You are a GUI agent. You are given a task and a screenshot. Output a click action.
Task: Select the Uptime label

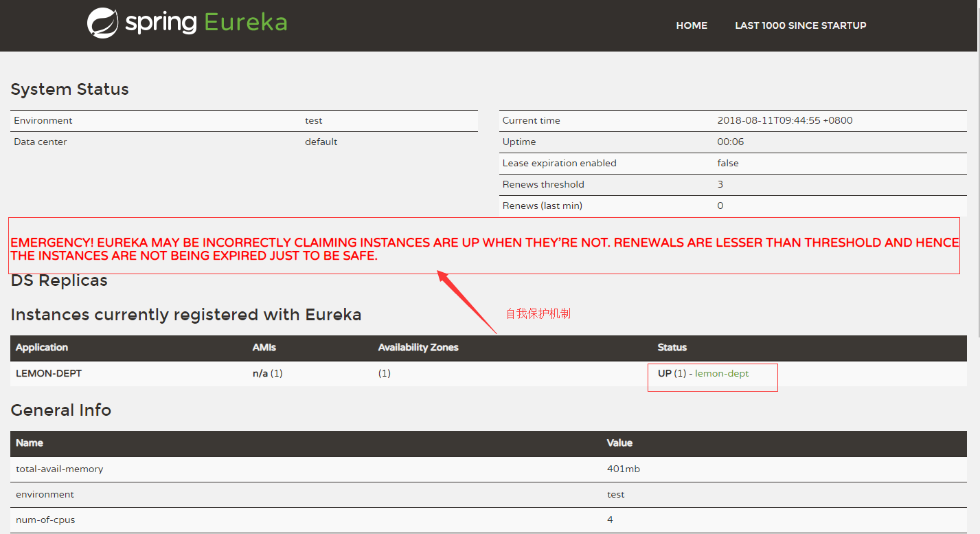coord(519,142)
